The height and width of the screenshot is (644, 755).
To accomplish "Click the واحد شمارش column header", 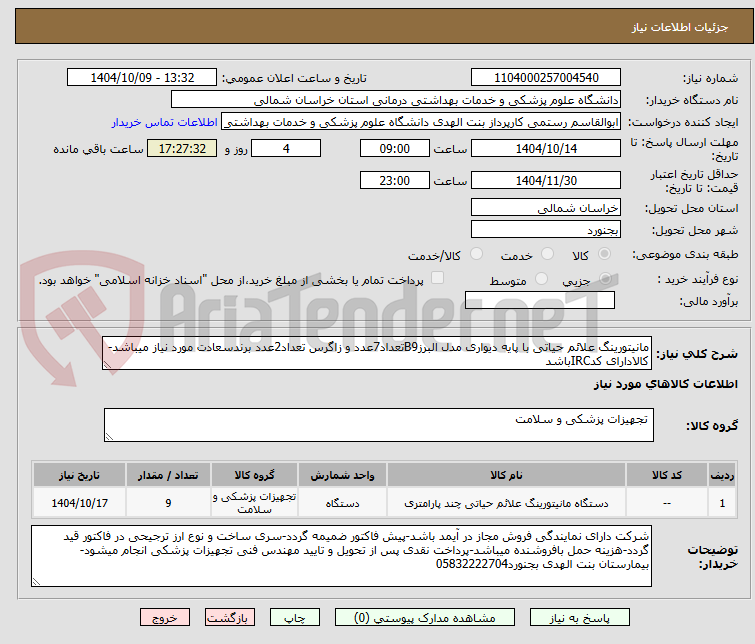I will tap(342, 475).
